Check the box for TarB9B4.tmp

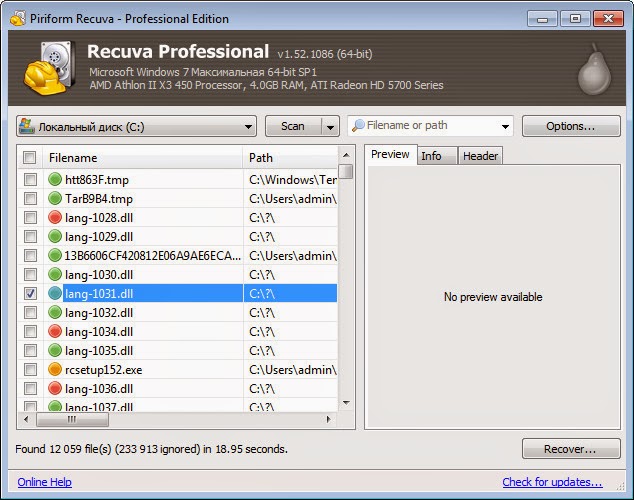tap(30, 198)
